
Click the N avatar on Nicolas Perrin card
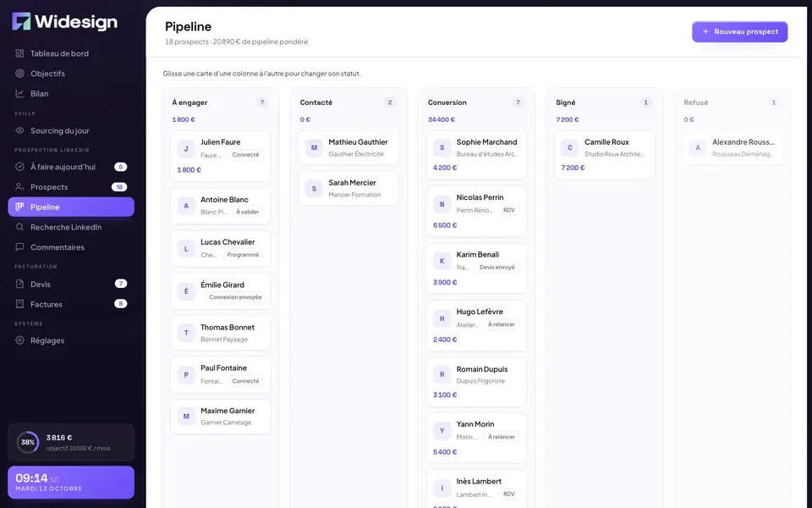pos(442,204)
